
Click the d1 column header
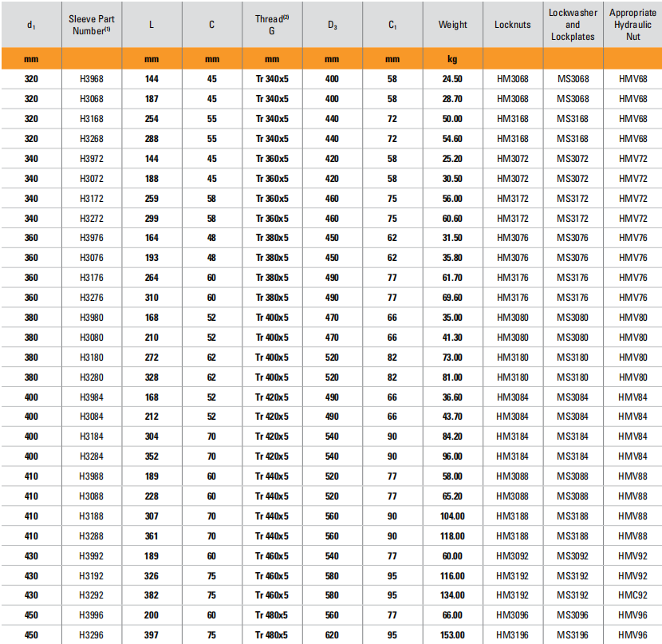click(x=31, y=25)
